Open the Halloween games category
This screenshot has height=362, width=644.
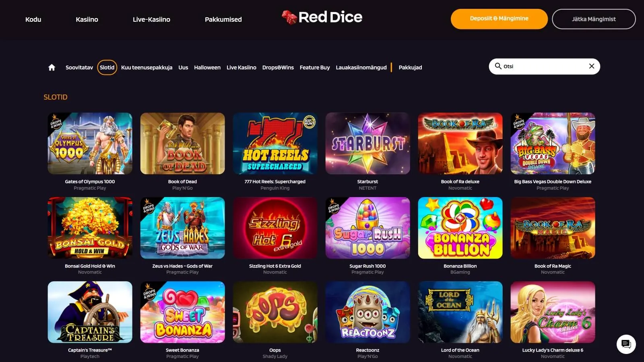(207, 68)
